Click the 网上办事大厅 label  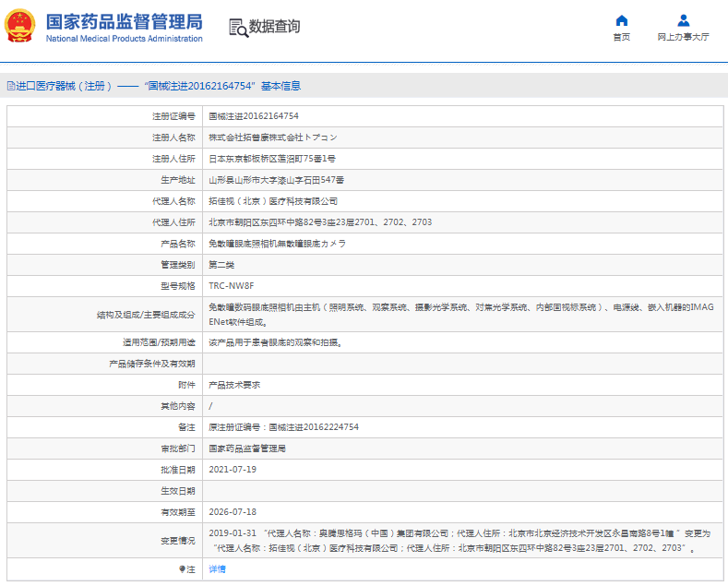683,37
